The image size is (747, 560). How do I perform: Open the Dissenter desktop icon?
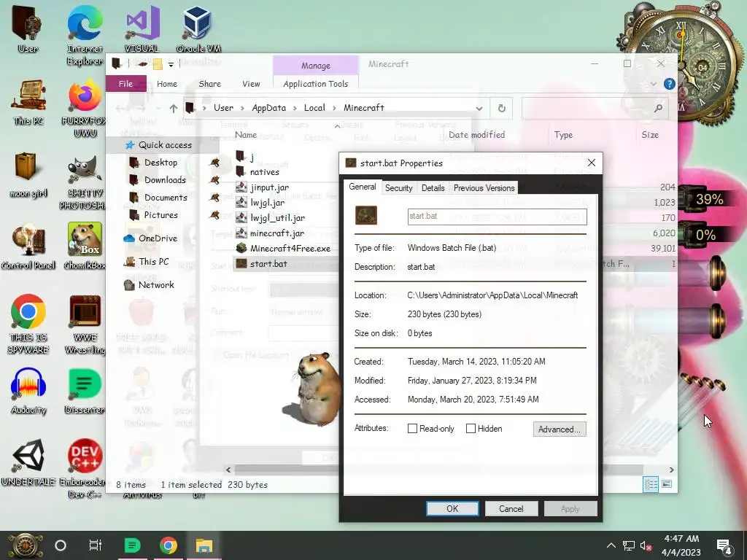click(85, 392)
